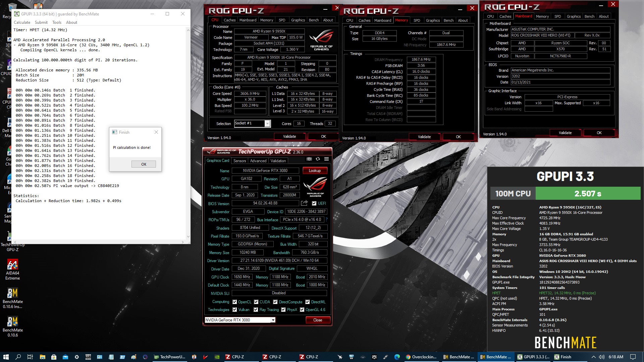The height and width of the screenshot is (362, 644).
Task: Open Graphics tab in CPU-Z Mainboard window
Action: 574,16
